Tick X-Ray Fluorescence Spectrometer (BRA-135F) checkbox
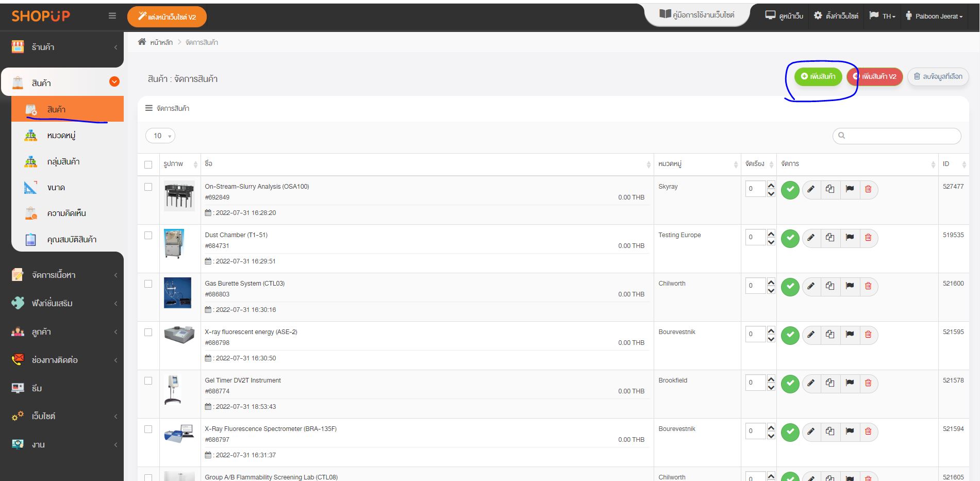980x481 pixels. coord(148,429)
